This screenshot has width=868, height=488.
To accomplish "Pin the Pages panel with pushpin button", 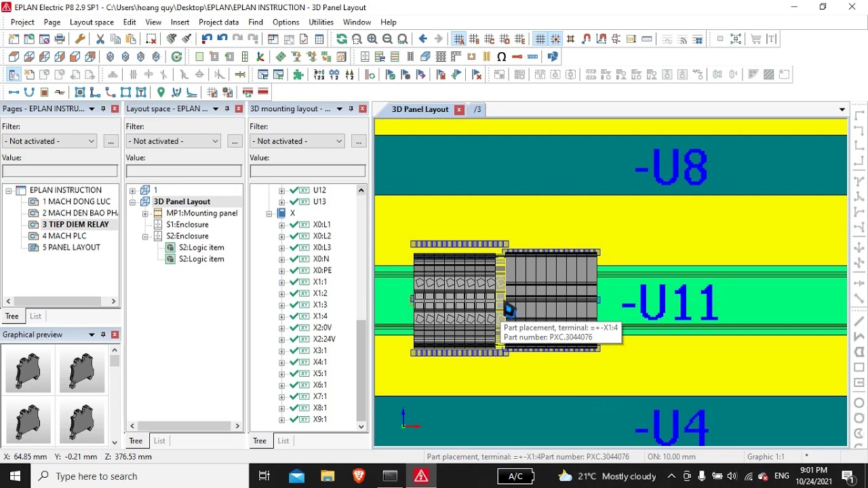I will point(103,108).
